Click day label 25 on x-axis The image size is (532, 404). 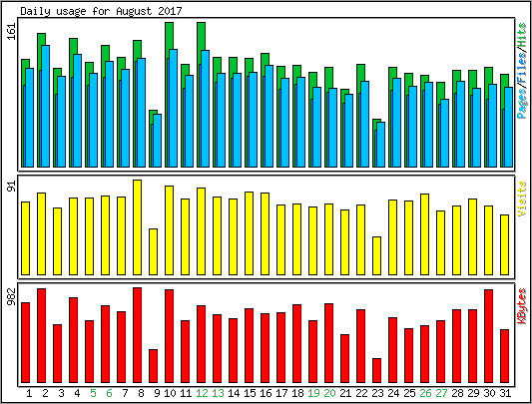409,393
